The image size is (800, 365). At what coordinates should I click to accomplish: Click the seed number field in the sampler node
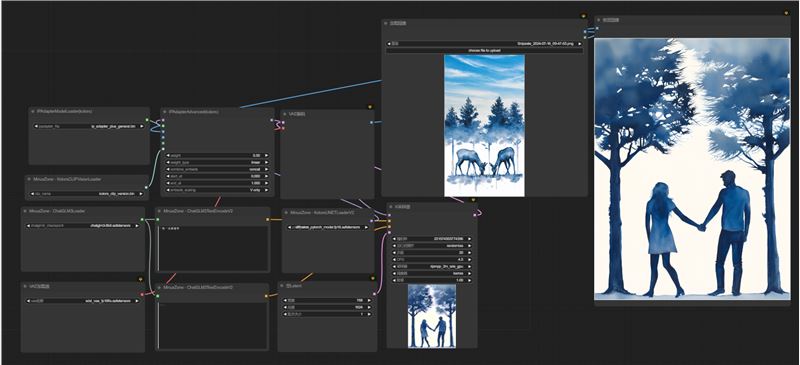click(x=432, y=238)
